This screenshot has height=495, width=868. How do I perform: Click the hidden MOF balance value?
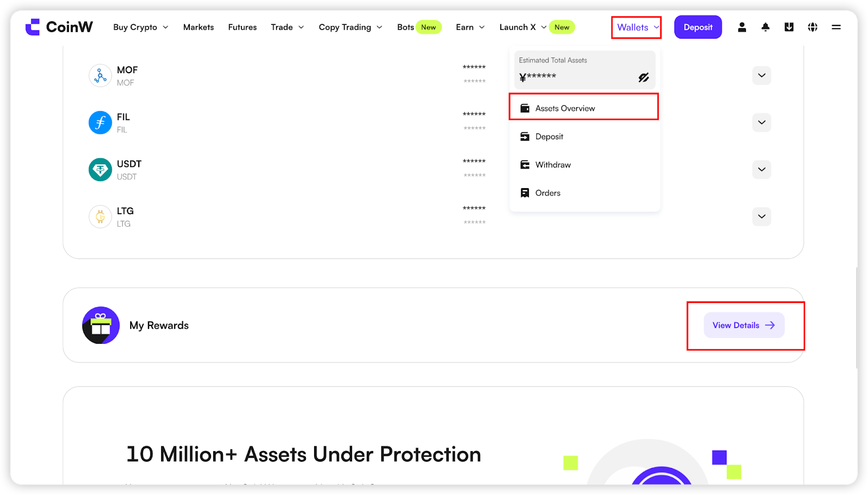coord(474,67)
